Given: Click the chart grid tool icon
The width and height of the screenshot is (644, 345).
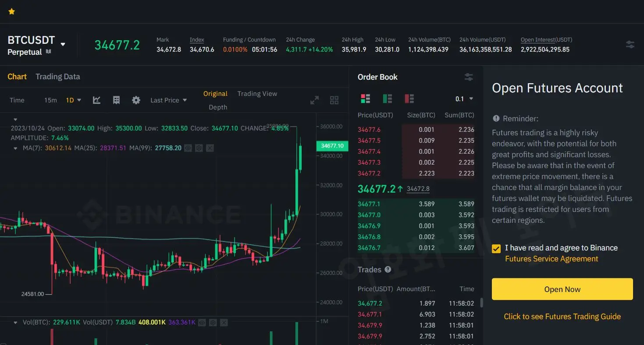Looking at the screenshot, I should [x=116, y=100].
